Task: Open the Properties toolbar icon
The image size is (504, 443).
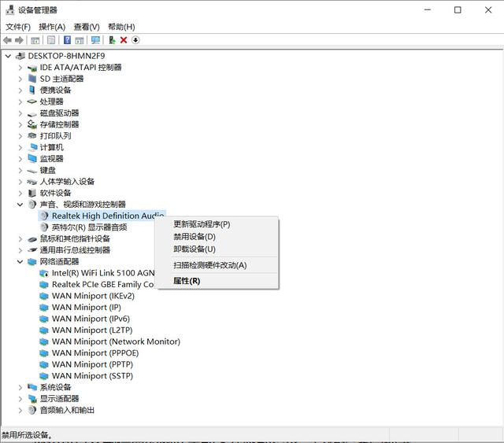Action: coord(50,40)
